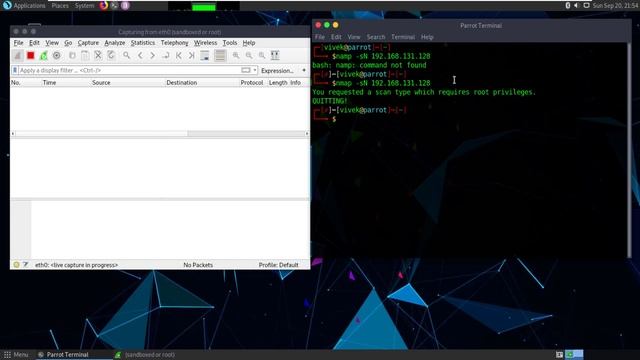Click the zoom out icon in Wireshark toolbar
This screenshot has width=640, height=360.
249,56
